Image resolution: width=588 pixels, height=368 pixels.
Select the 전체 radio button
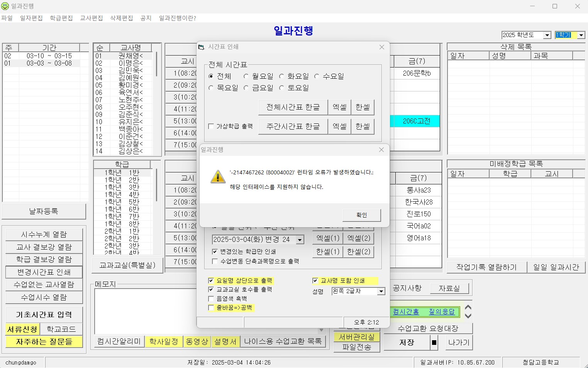(211, 76)
